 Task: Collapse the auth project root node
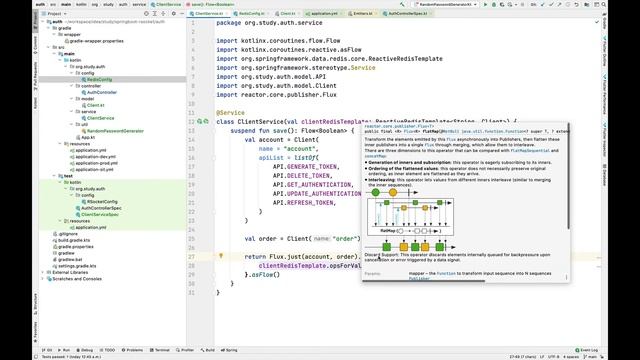point(43,22)
